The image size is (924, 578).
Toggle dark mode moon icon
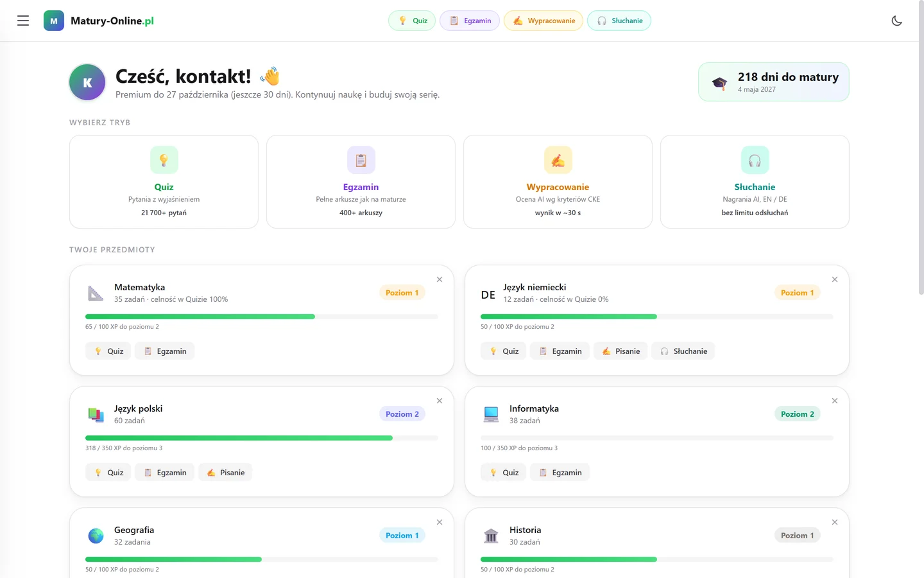pyautogui.click(x=897, y=21)
